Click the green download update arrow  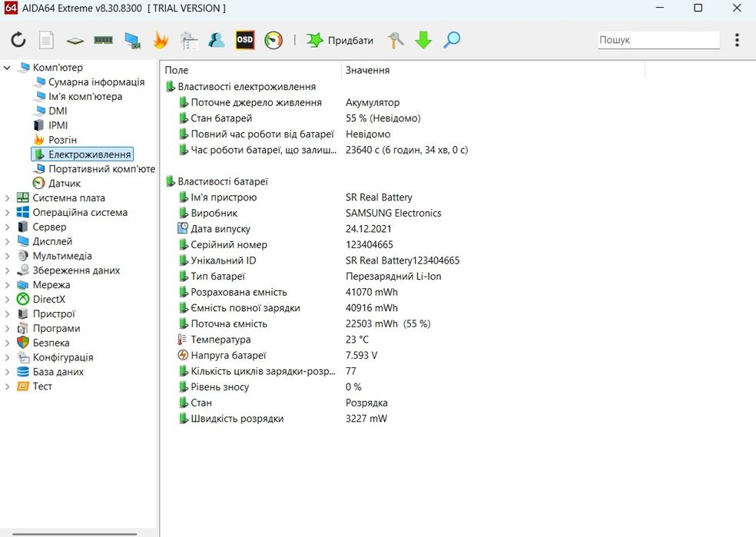[x=423, y=40]
